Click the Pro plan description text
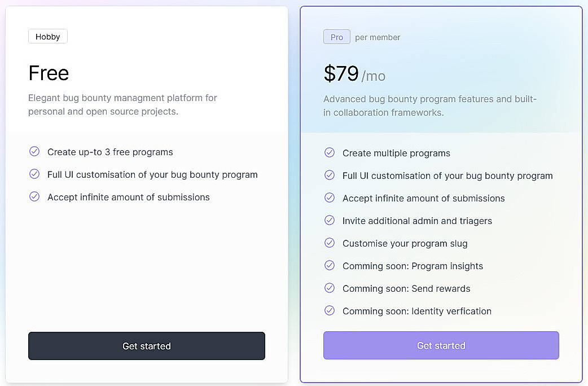This screenshot has height=386, width=588. 429,106
